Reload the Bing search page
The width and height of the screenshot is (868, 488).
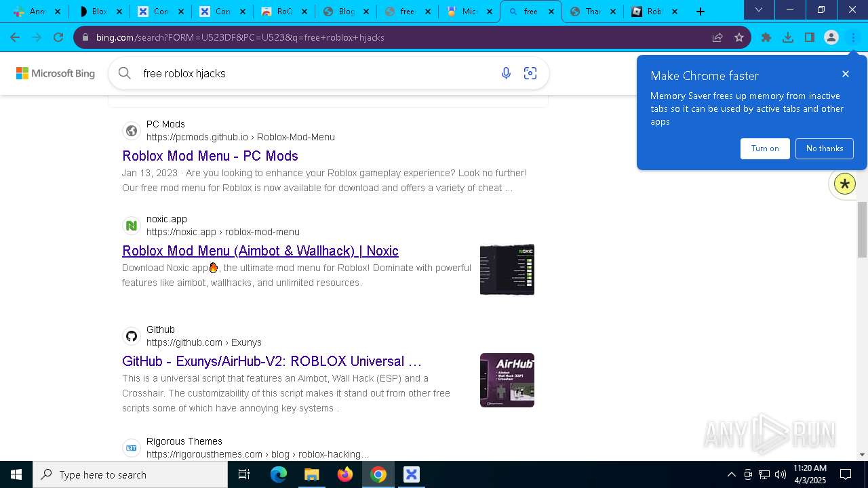[58, 37]
